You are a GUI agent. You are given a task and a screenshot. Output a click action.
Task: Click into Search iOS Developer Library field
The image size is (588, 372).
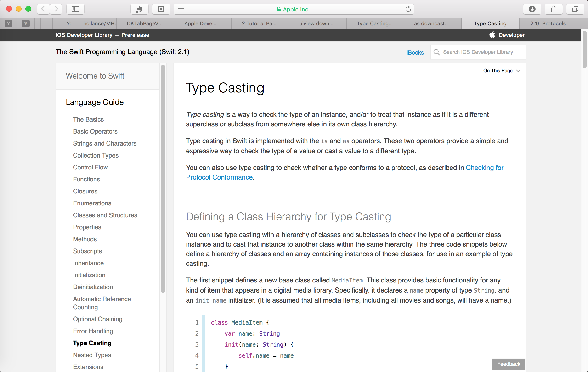click(x=478, y=52)
